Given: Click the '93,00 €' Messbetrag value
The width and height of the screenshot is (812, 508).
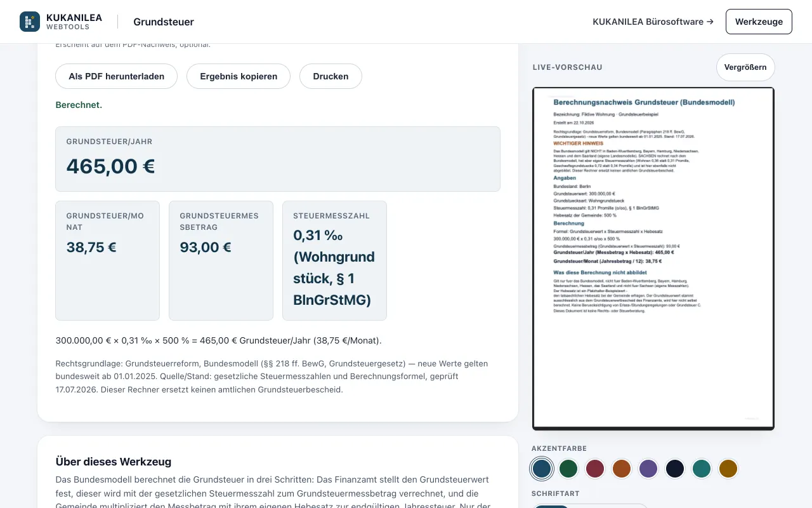Looking at the screenshot, I should pyautogui.click(x=206, y=247).
